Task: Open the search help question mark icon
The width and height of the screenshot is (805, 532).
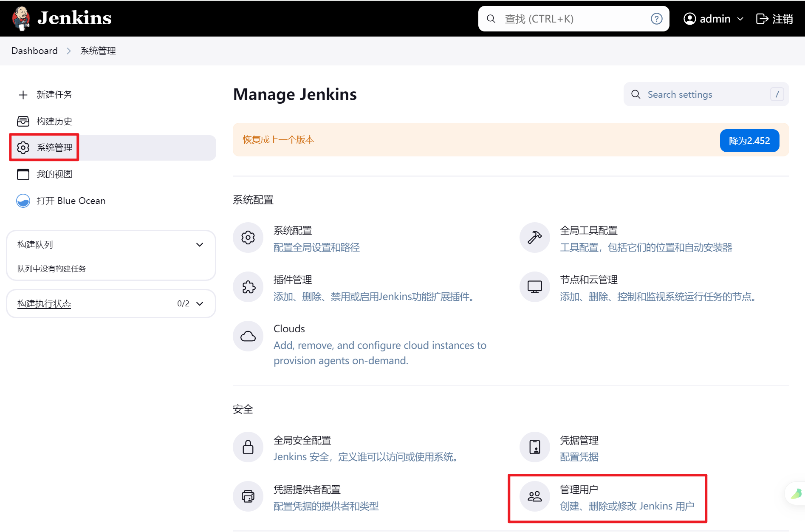Action: pyautogui.click(x=656, y=19)
